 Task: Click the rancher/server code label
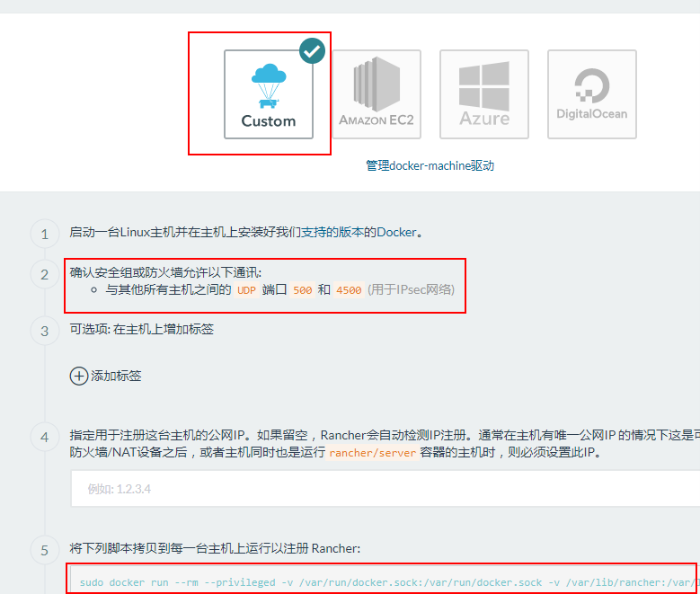pos(372,453)
